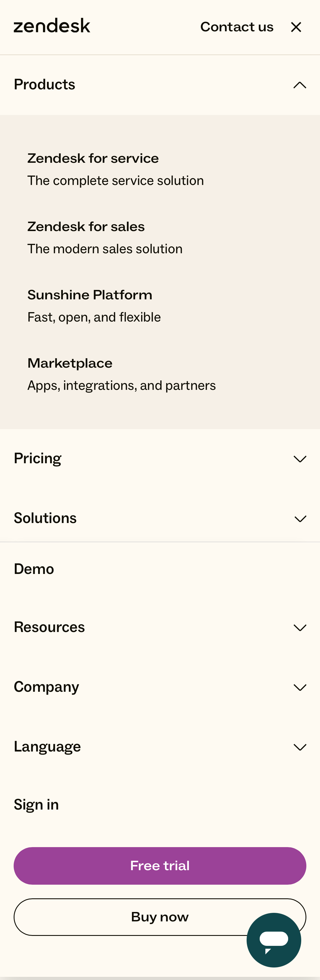Click the Pricing menu heading
This screenshot has width=320, height=980.
tap(38, 459)
